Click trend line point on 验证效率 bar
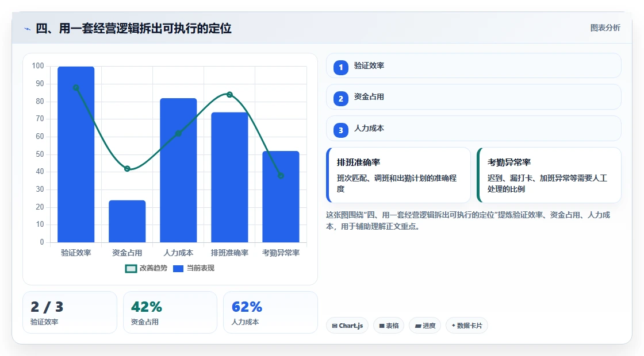Viewport: 644px width, 356px height. pyautogui.click(x=76, y=88)
